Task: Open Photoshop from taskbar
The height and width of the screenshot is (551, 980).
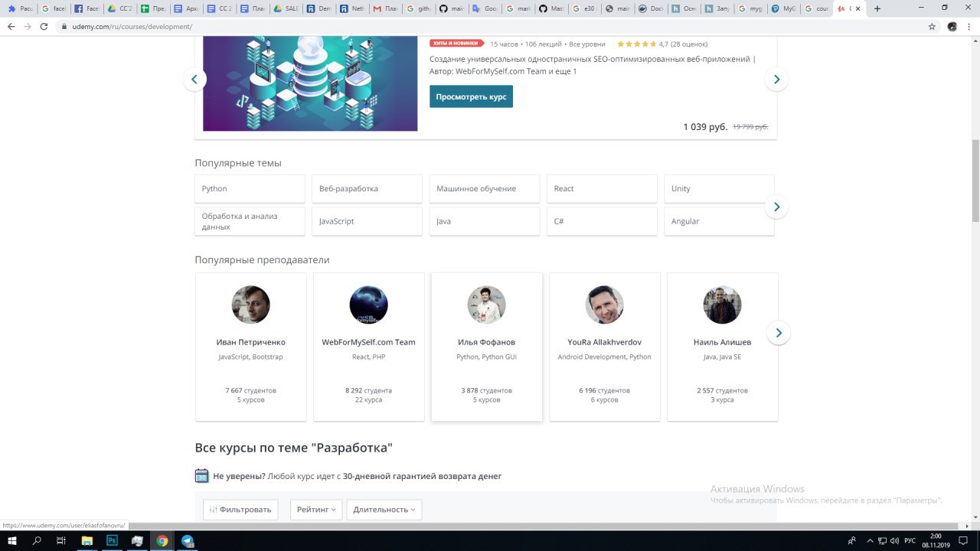Action: coord(112,541)
